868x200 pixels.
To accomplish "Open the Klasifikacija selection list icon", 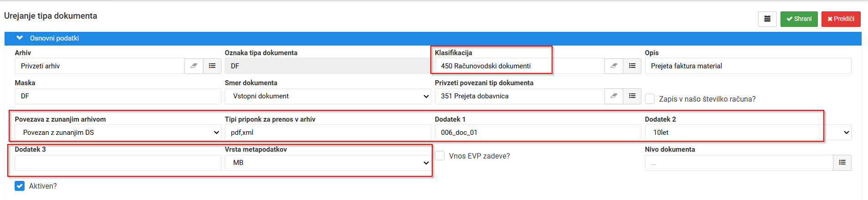I will click(632, 66).
